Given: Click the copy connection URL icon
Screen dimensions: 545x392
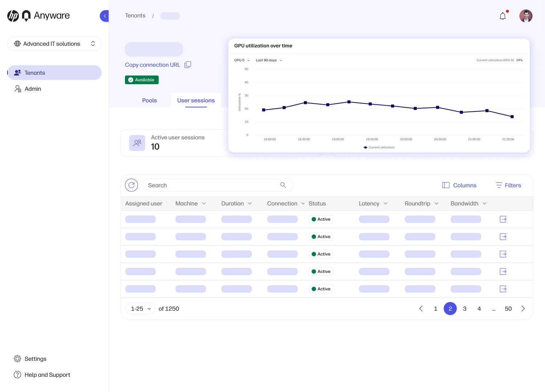Looking at the screenshot, I should tap(188, 65).
